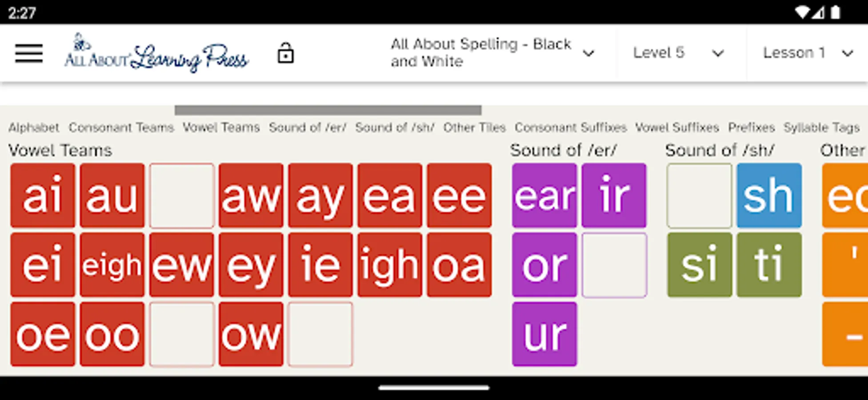Screen dimensions: 868x400
Task: Choose the red 'ay' tile
Action: [320, 196]
